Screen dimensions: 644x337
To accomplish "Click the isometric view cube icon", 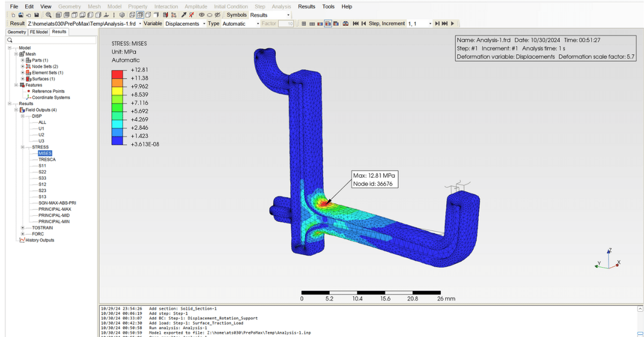I will click(x=122, y=15).
